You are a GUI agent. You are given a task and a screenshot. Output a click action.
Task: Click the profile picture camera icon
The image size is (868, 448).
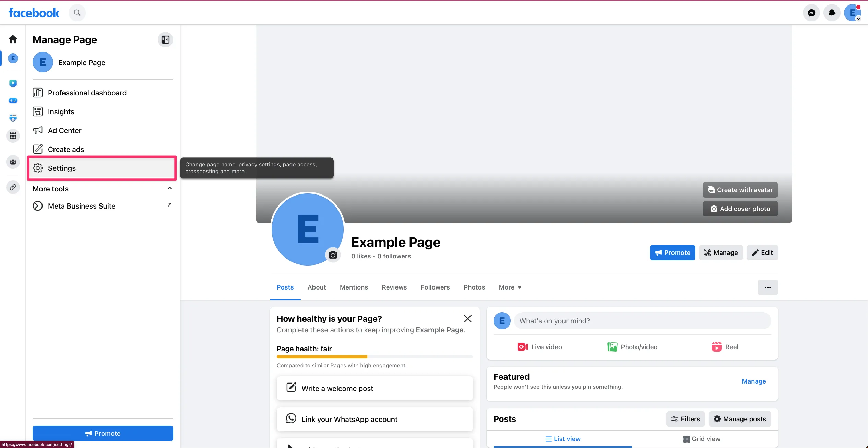point(333,255)
